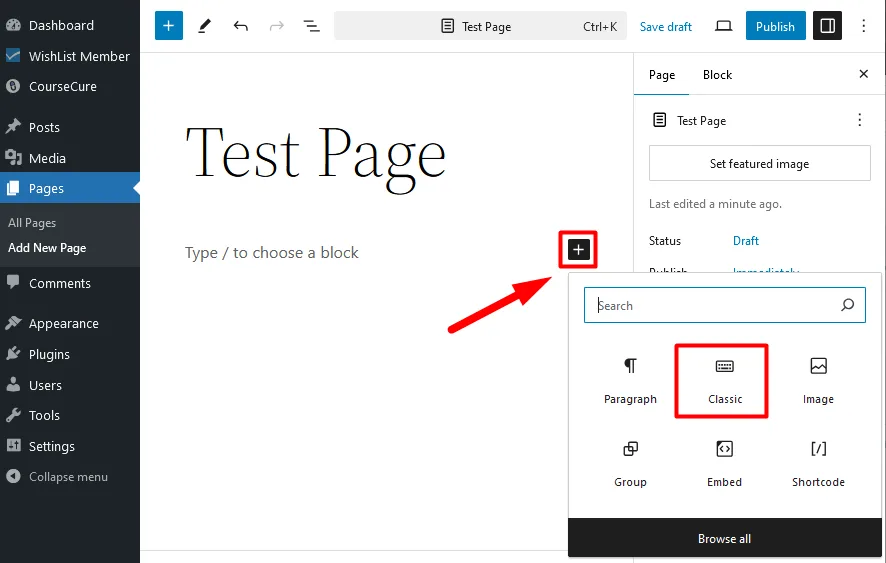Click the Browse all button
The height and width of the screenshot is (563, 886).
point(724,538)
